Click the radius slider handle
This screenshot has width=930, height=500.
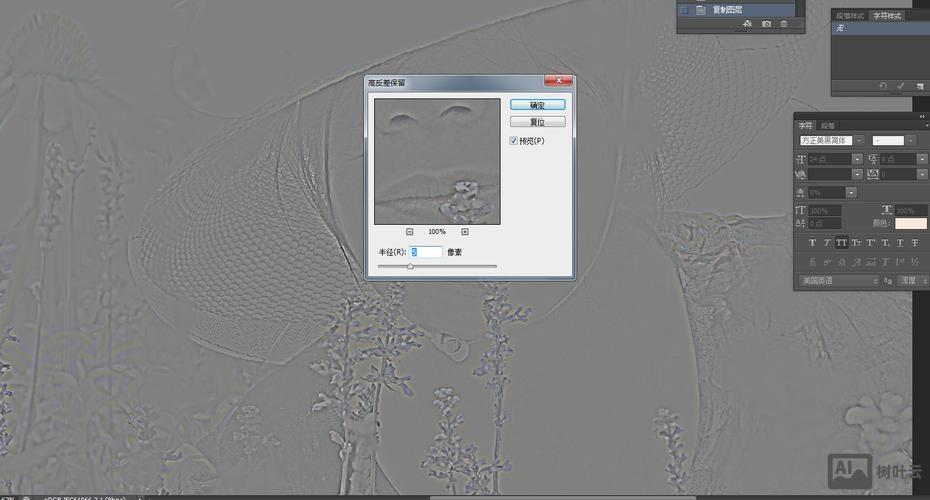pos(410,266)
